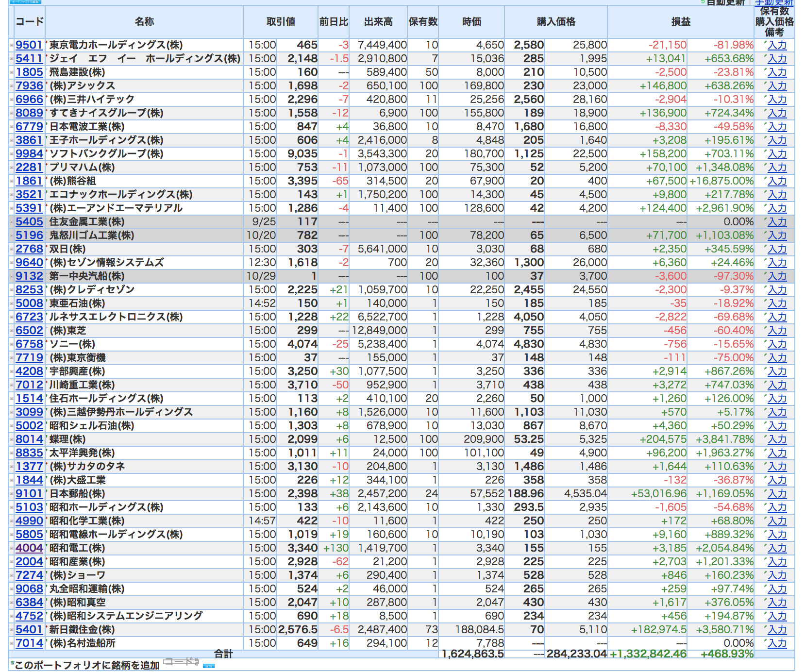Select the row handle icon beside code 9984
The width and height of the screenshot is (805, 672).
click(12, 154)
